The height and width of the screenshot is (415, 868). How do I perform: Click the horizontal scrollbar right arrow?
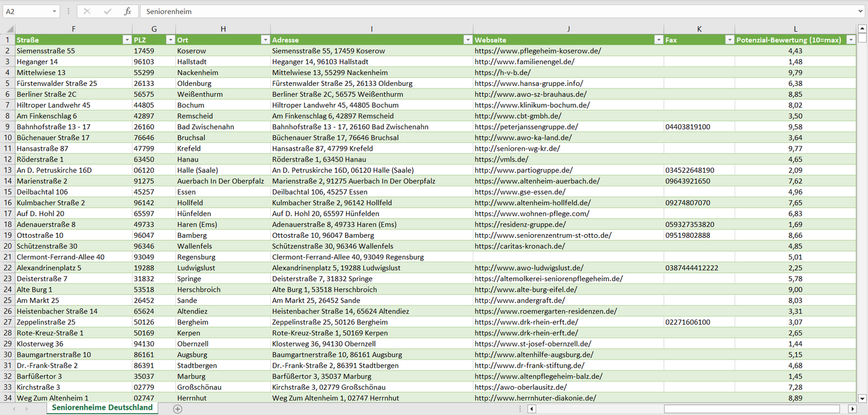851,409
